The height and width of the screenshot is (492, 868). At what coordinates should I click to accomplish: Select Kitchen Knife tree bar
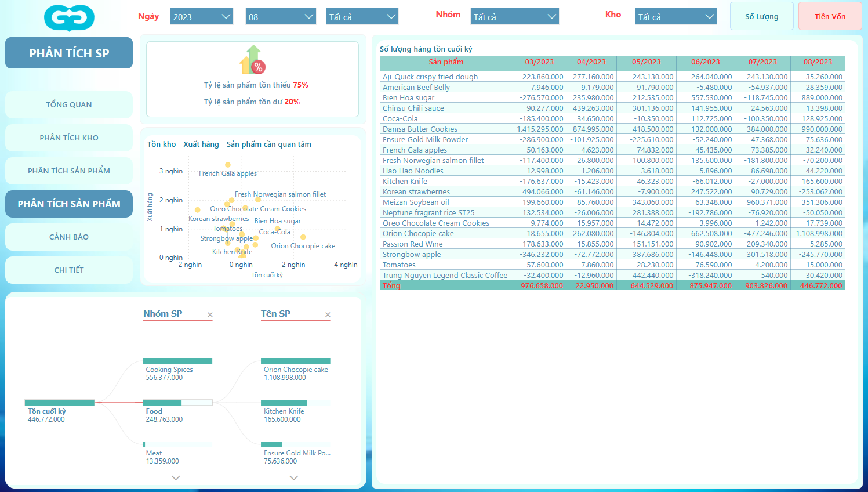(296, 403)
